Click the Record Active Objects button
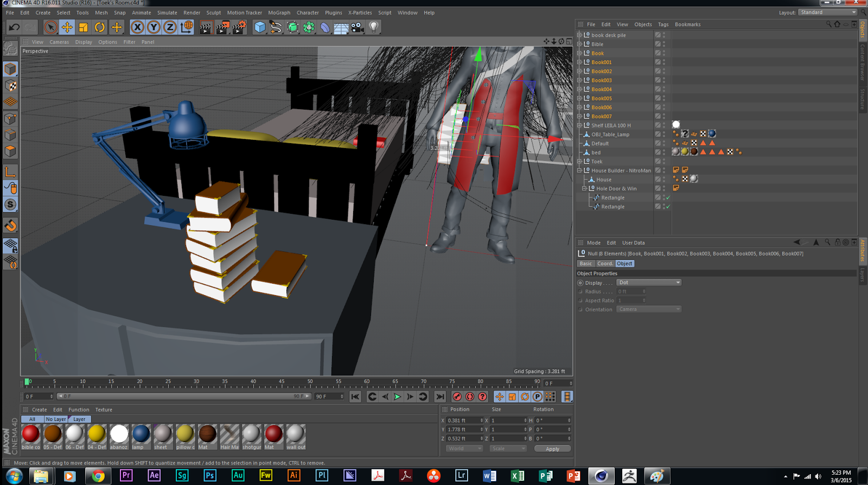The image size is (868, 485). pyautogui.click(x=457, y=397)
